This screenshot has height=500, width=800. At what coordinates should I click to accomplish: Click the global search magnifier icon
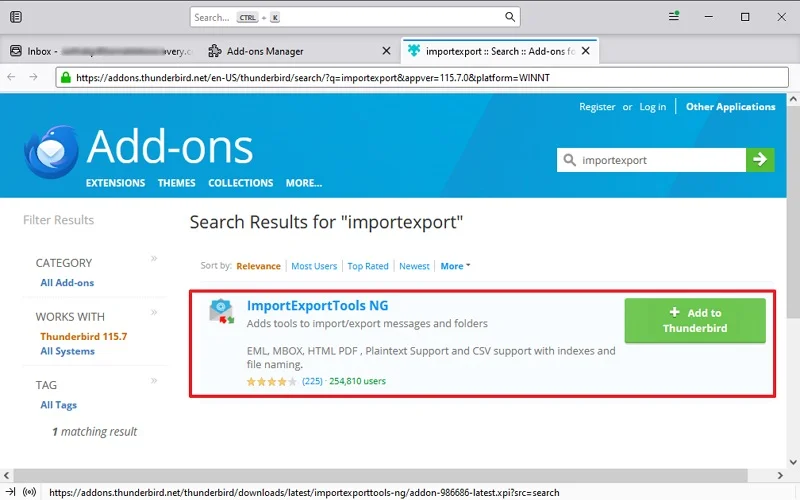point(510,17)
